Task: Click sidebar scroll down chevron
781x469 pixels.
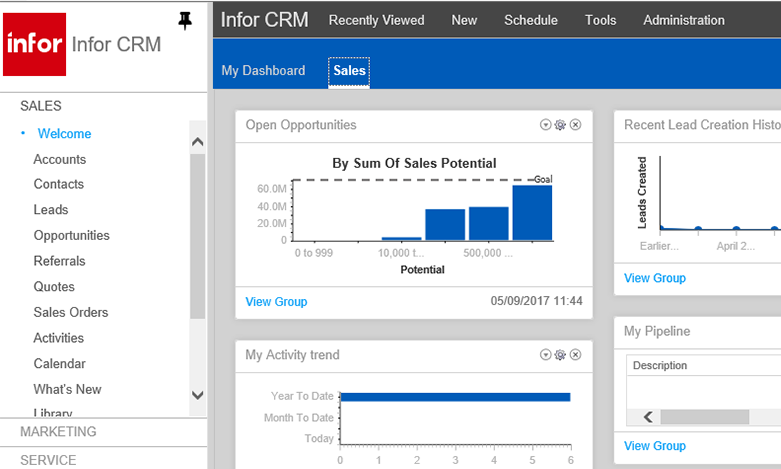Action: point(198,395)
